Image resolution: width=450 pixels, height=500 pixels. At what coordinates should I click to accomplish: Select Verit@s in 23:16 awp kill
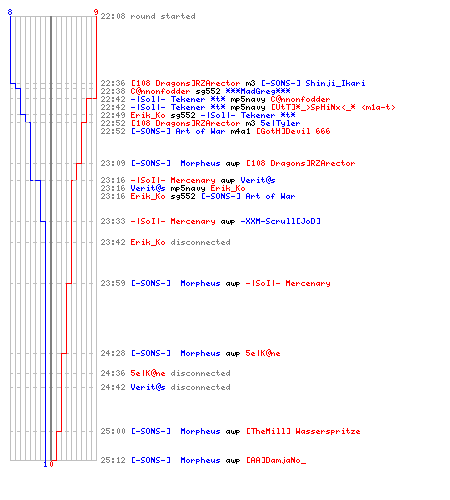click(x=258, y=180)
